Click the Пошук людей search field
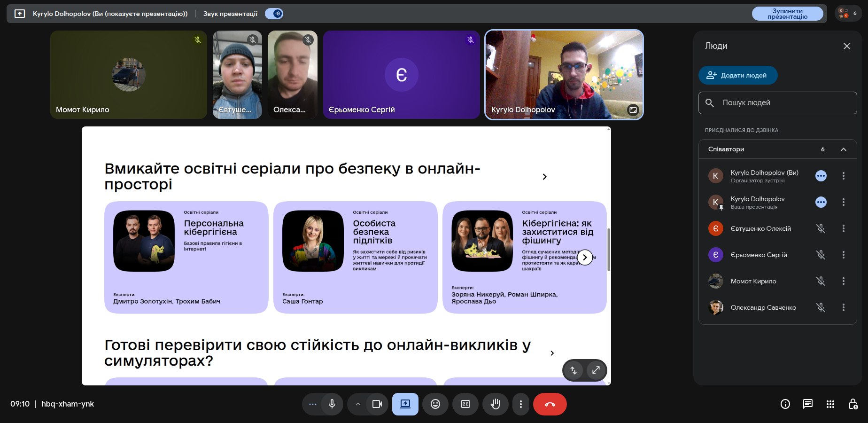The width and height of the screenshot is (868, 423). tap(778, 103)
